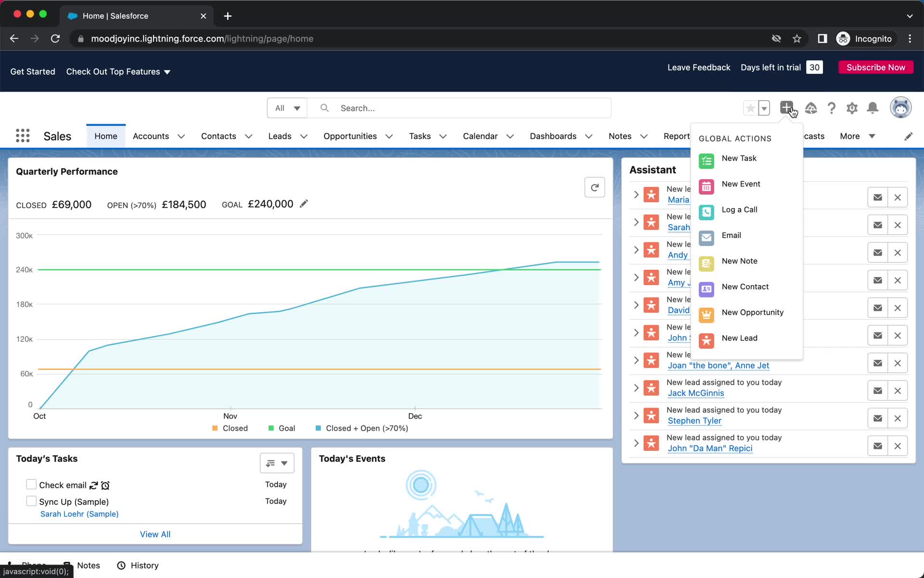Click the Get Started link

[33, 72]
